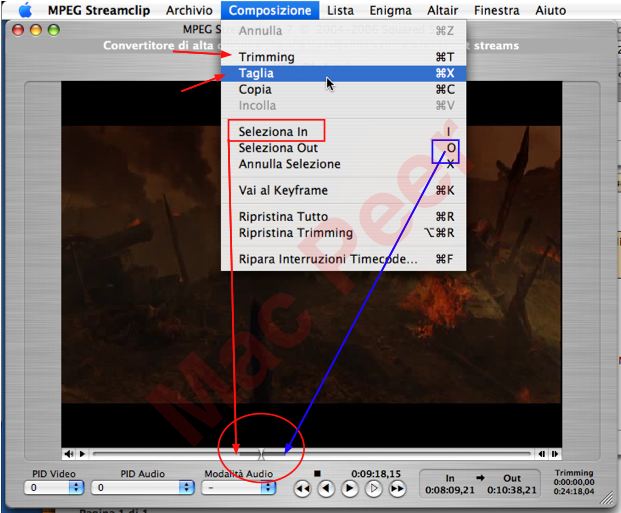
Task: Click the window resize grip corner
Action: coord(607,498)
